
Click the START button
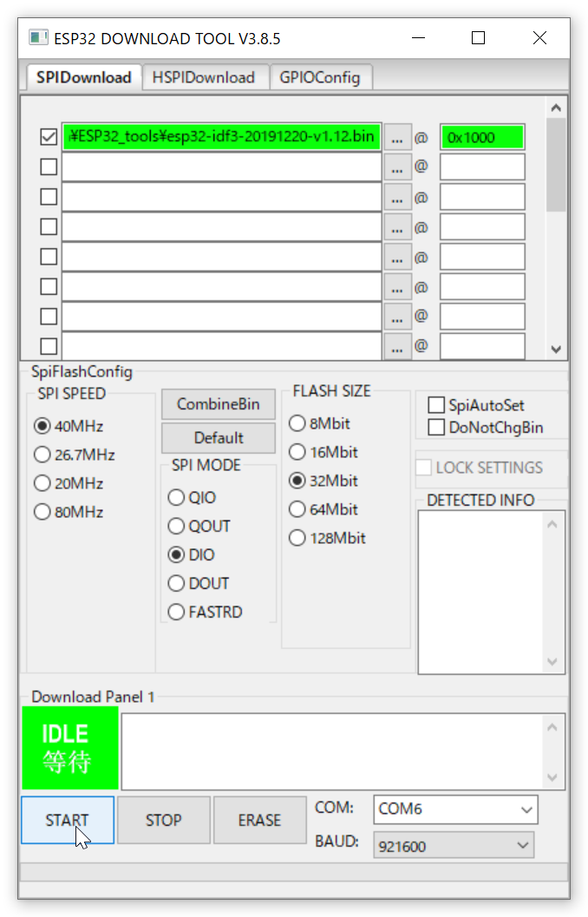(x=68, y=820)
